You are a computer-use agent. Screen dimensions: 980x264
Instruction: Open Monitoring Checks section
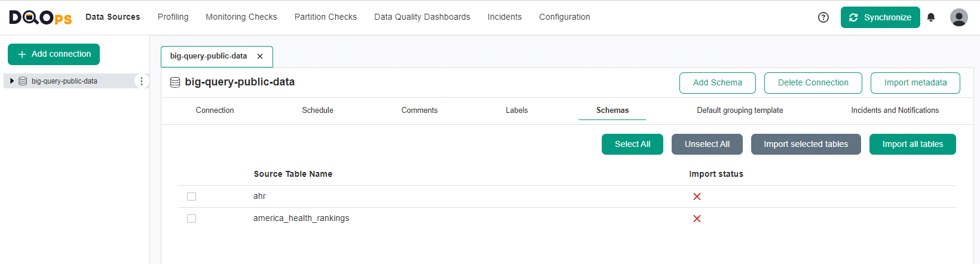point(241,17)
